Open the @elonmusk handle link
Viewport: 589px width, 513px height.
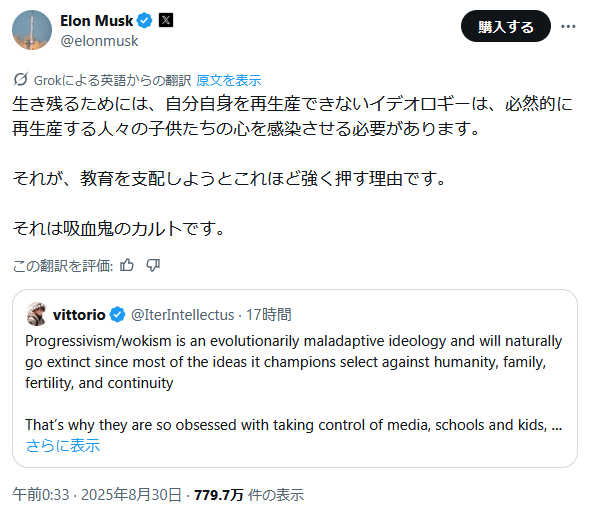pyautogui.click(x=99, y=41)
